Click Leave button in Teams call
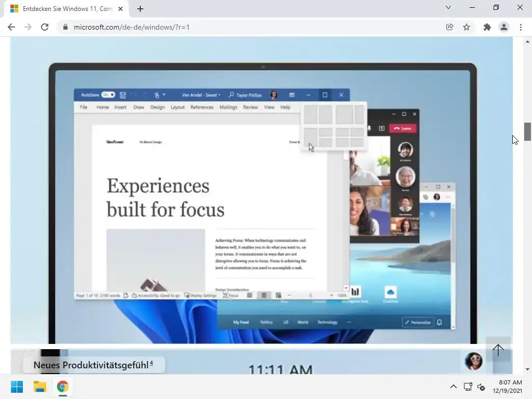Image resolution: width=532 pixels, height=399 pixels. [x=403, y=128]
